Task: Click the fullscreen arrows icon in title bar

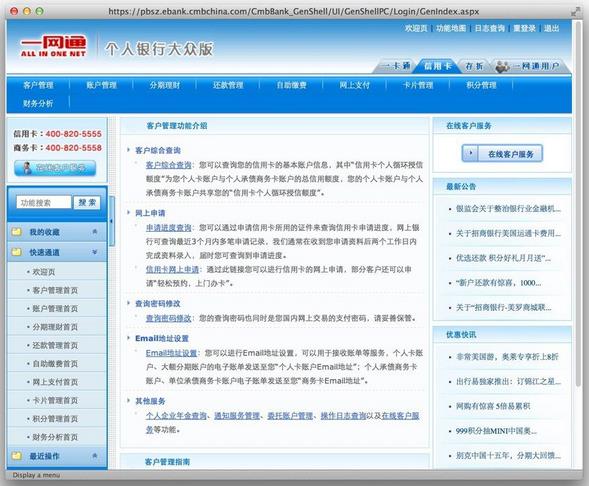Action: 575,12
